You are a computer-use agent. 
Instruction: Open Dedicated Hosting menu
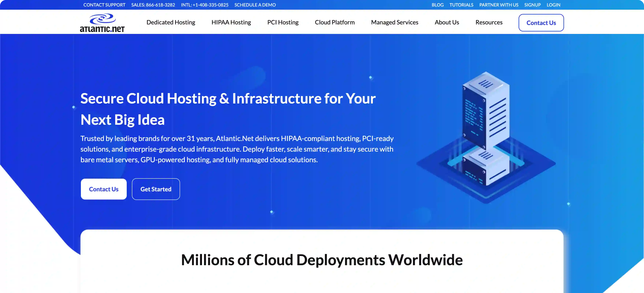(x=171, y=22)
